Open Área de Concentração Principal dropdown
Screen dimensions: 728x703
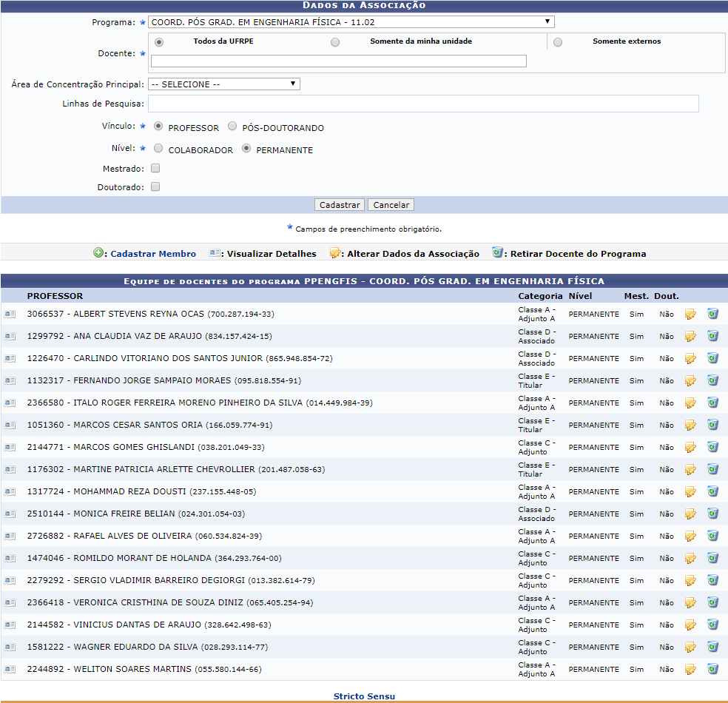point(223,84)
